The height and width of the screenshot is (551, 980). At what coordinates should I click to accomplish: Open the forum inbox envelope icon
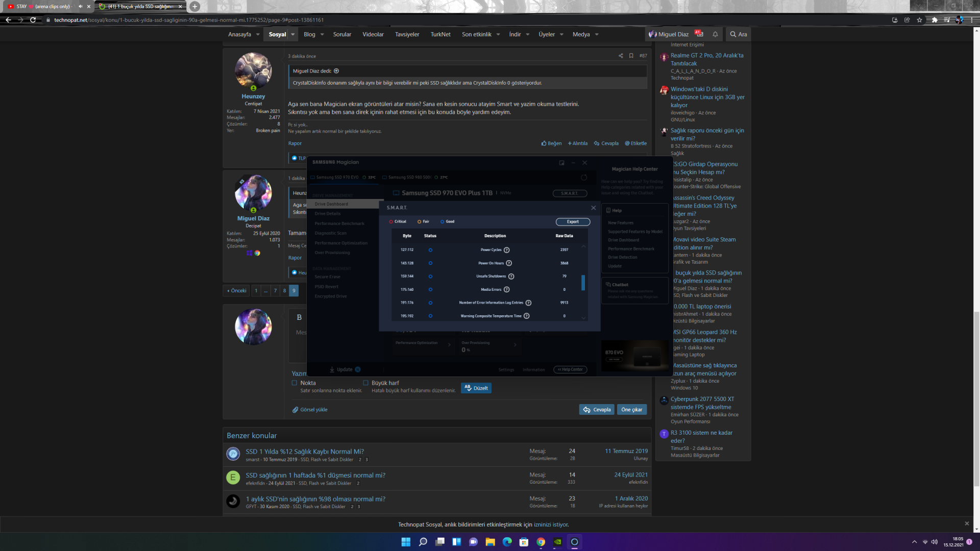pos(699,34)
